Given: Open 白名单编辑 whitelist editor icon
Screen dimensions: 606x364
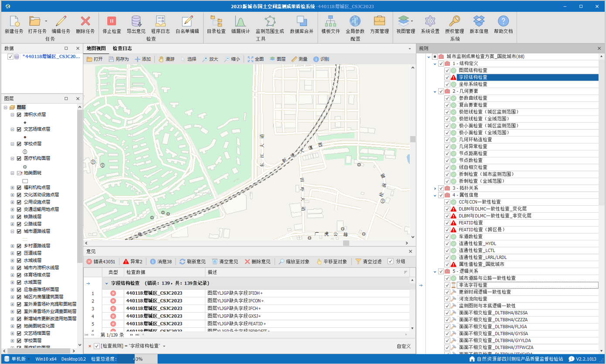Looking at the screenshot, I should coord(187,21).
